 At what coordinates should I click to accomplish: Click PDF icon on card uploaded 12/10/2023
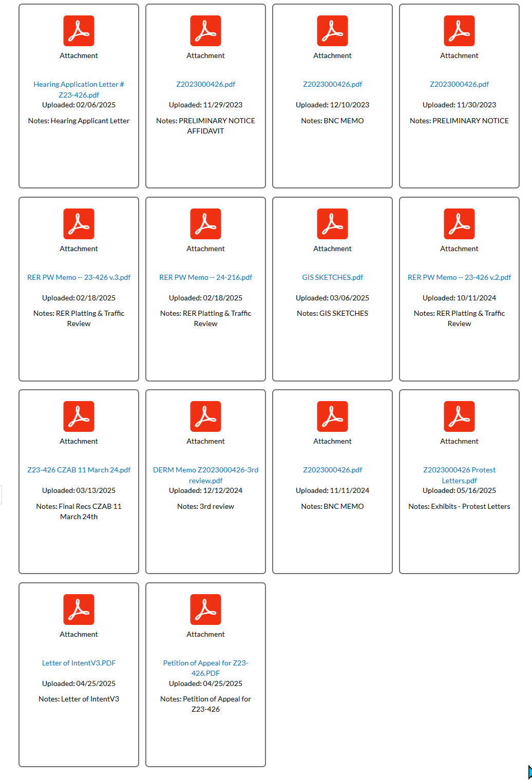pos(332,31)
